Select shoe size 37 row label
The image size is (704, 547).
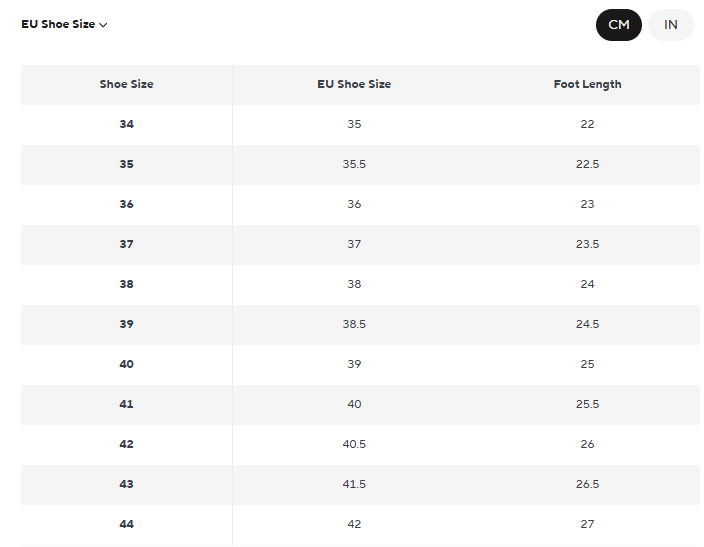[126, 244]
